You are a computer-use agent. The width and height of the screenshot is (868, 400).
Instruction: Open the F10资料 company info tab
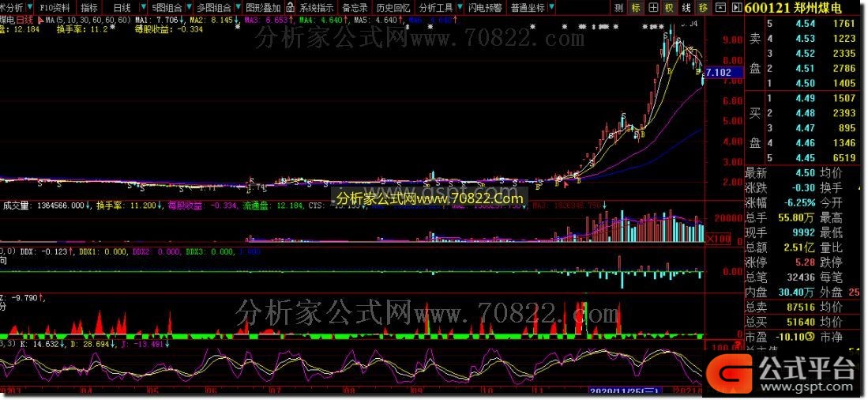[54, 7]
